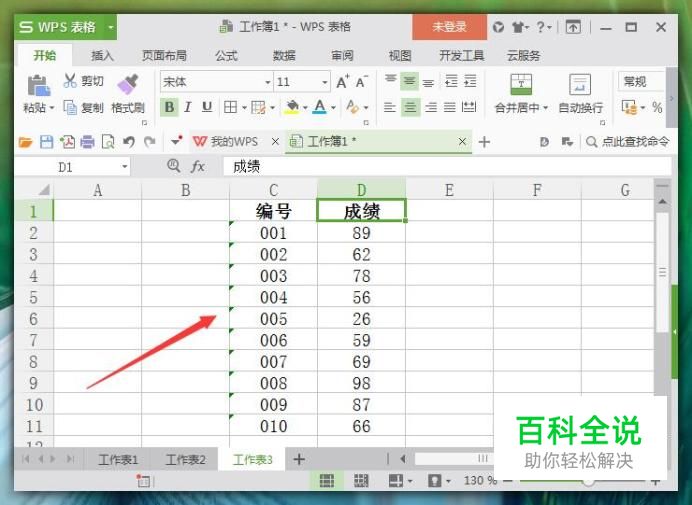Apply blue font color A
The height and width of the screenshot is (505, 692).
(320, 107)
